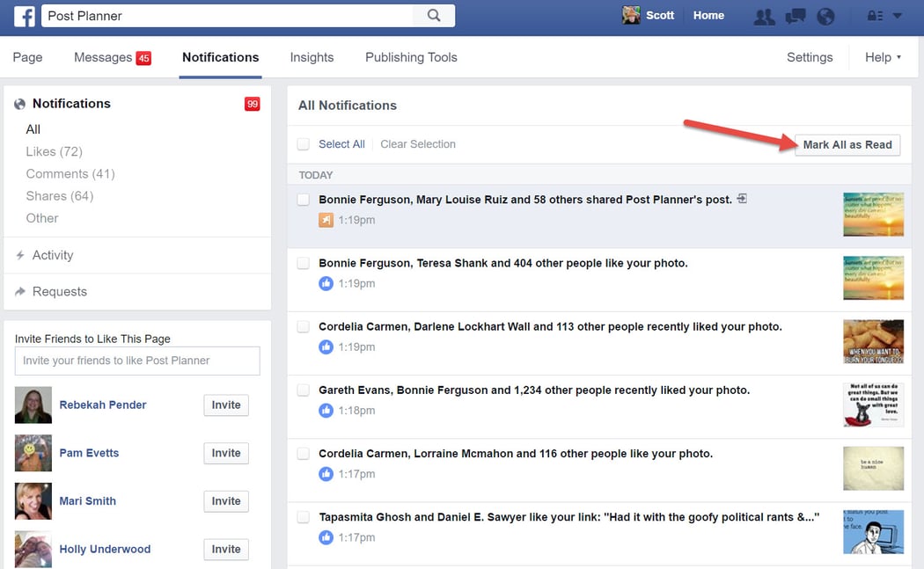Open the Help dropdown
Viewport: 924px width, 569px height.
click(881, 57)
